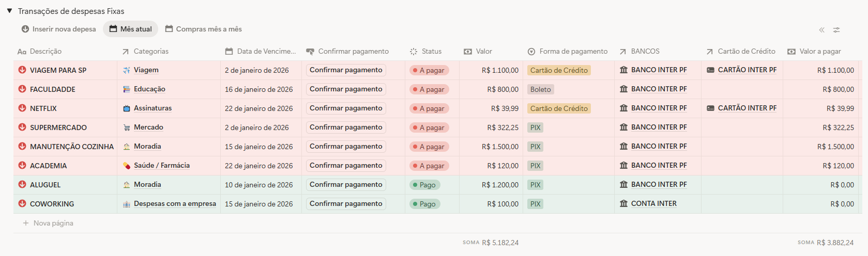This screenshot has width=868, height=256.
Task: Open the A pagar status of SUPERMERCADO
Action: tap(429, 127)
